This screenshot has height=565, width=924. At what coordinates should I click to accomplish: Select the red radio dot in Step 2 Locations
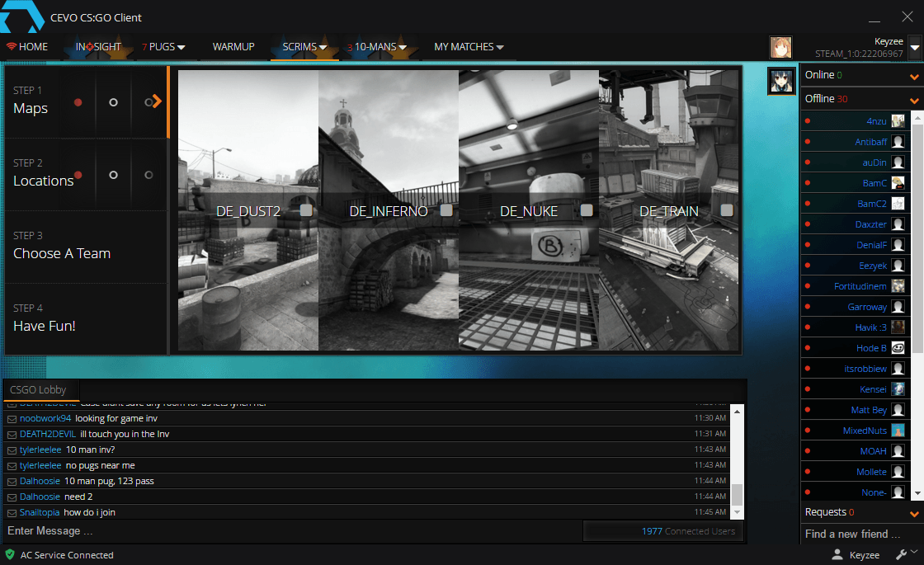coord(78,175)
